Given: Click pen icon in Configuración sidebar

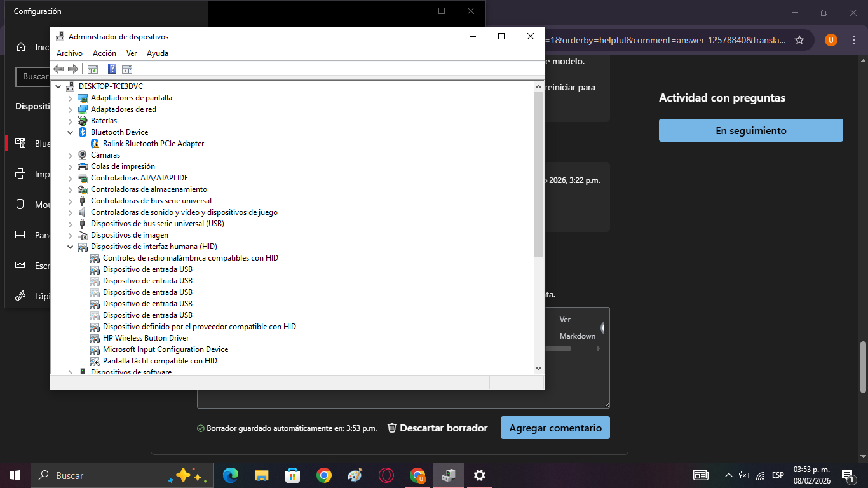Looking at the screenshot, I should pos(20,296).
